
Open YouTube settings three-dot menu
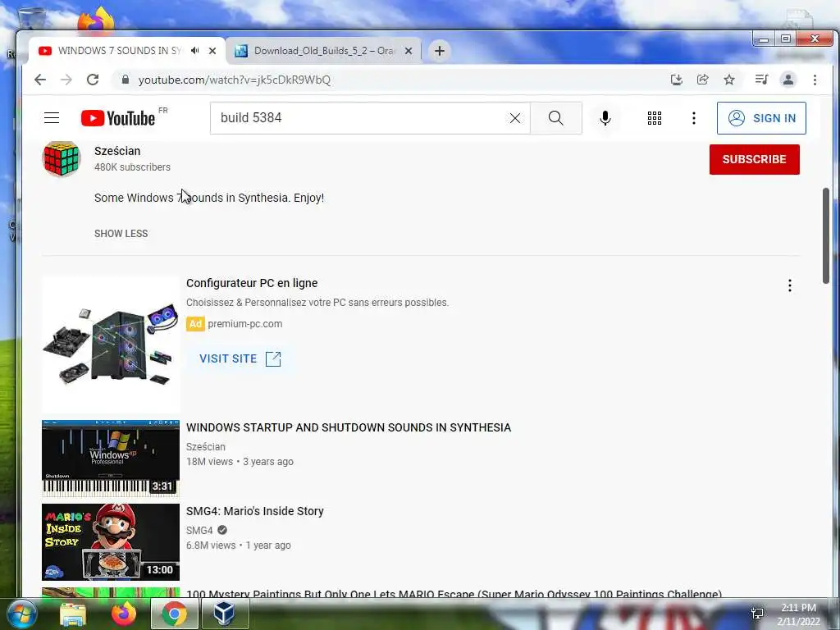coord(694,118)
